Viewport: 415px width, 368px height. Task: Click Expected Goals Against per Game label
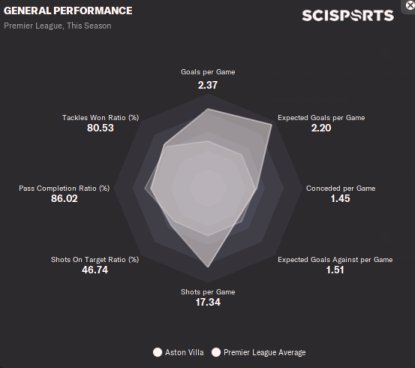(335, 260)
